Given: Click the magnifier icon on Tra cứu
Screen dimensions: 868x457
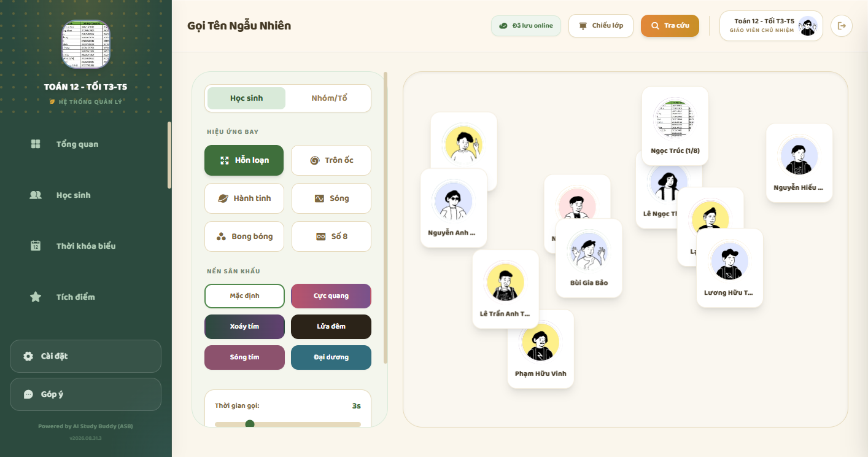Looking at the screenshot, I should tap(655, 26).
